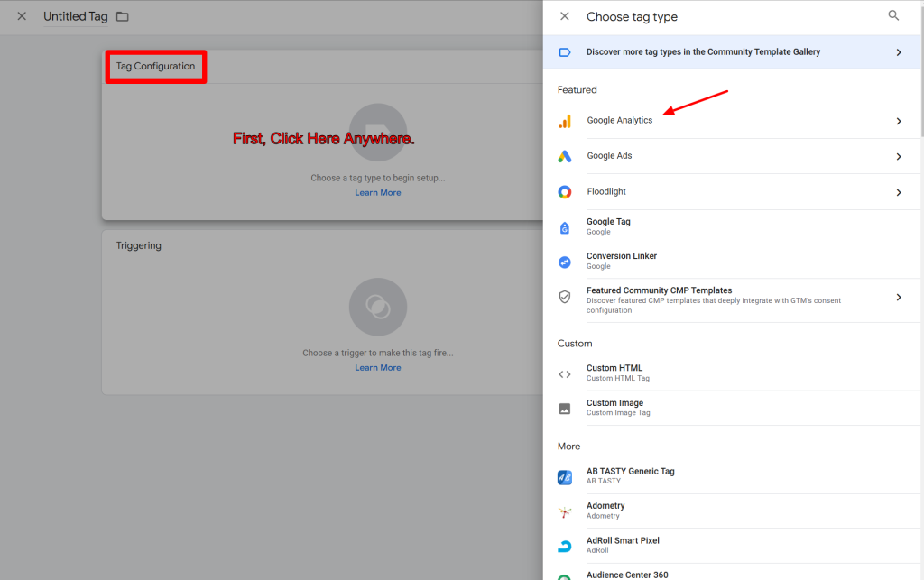The width and height of the screenshot is (924, 580).
Task: Expand the Google Analytics row chevron
Action: (x=898, y=120)
